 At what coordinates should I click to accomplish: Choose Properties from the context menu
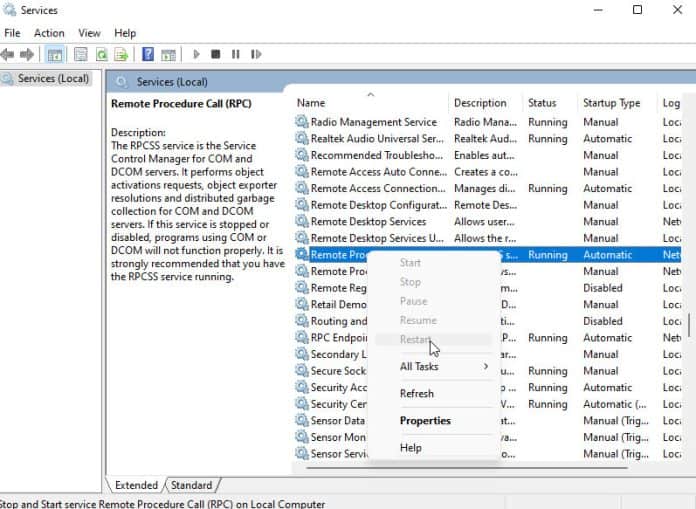(x=425, y=421)
